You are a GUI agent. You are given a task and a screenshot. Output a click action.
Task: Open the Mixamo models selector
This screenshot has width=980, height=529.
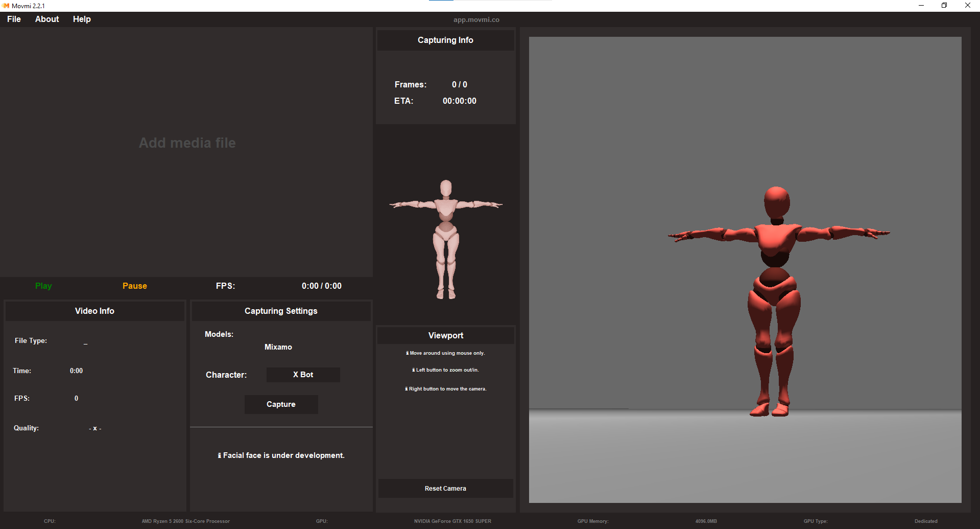tap(278, 347)
